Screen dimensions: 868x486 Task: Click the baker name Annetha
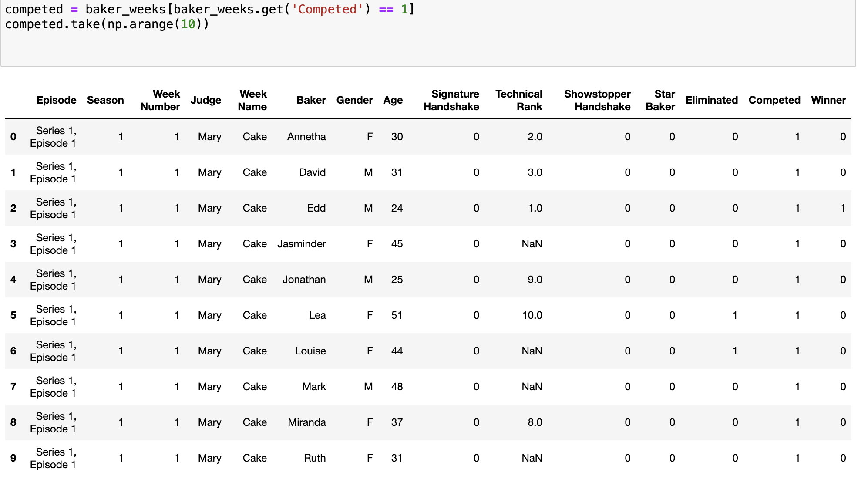point(306,137)
